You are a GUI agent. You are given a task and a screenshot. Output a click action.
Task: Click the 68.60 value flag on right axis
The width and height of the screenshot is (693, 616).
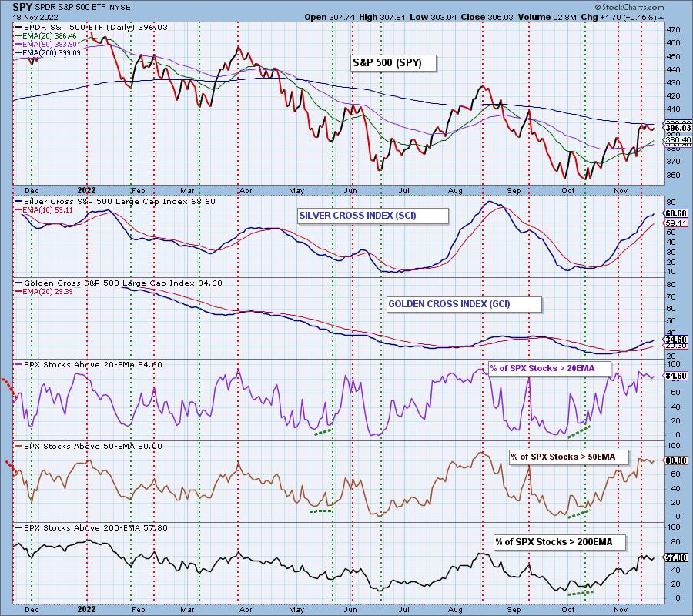[676, 213]
